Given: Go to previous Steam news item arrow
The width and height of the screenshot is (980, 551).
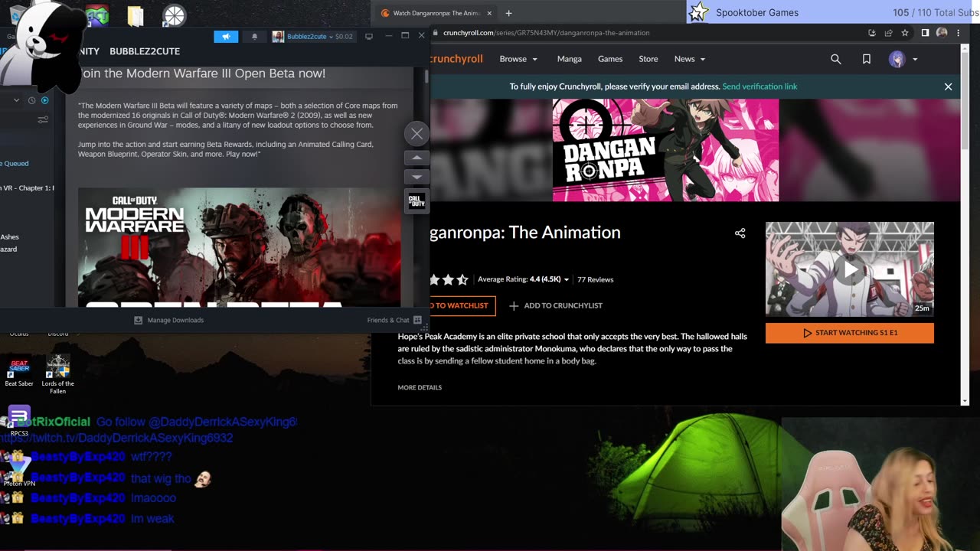Looking at the screenshot, I should (x=416, y=158).
